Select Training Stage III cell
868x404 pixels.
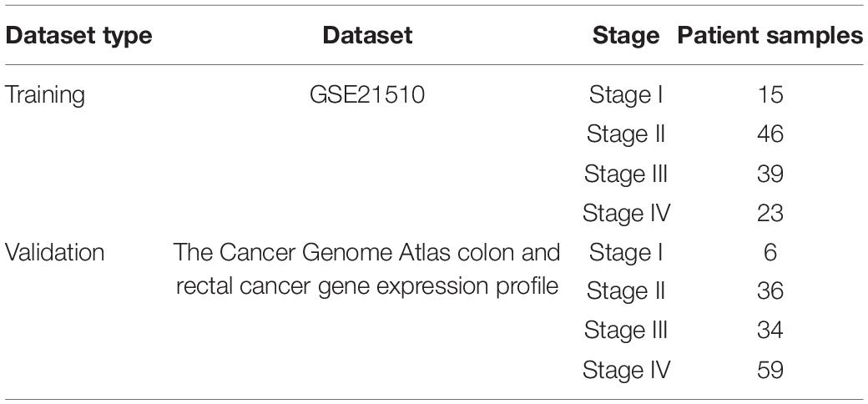(x=626, y=174)
